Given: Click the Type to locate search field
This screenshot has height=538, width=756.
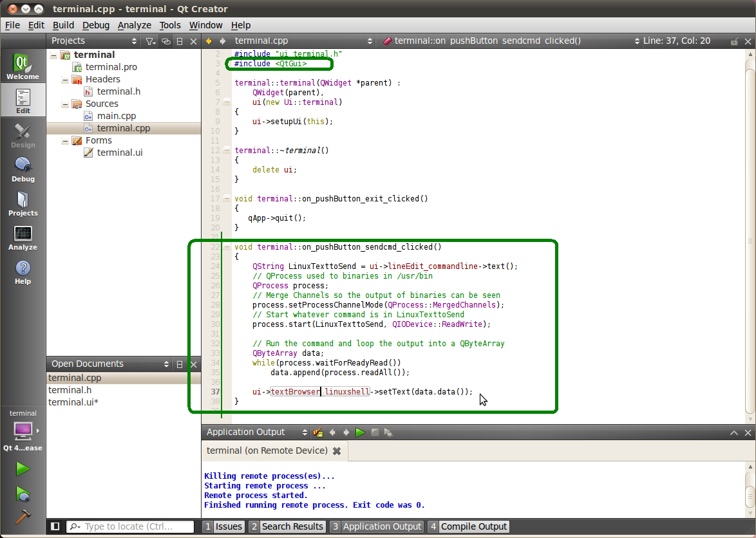Looking at the screenshot, I should [x=130, y=526].
